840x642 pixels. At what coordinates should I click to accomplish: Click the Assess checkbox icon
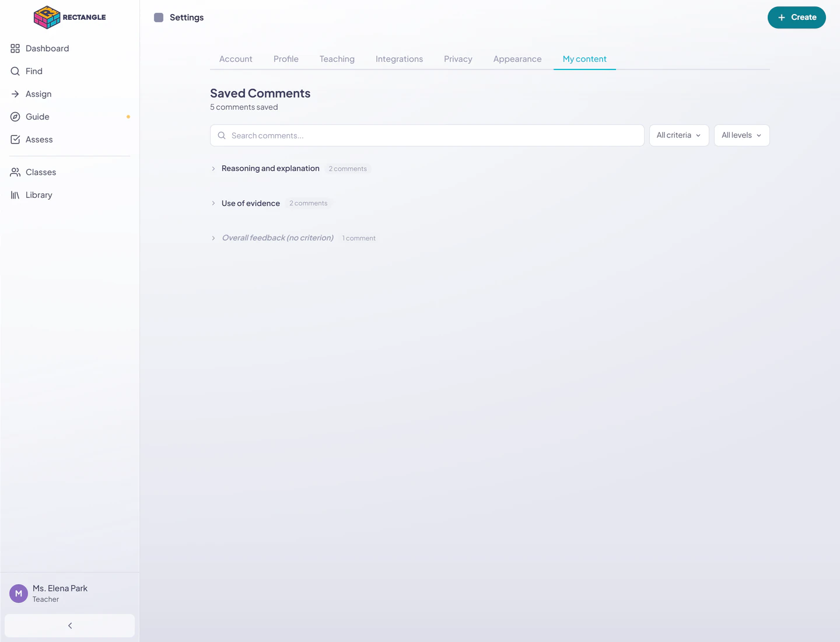(15, 139)
